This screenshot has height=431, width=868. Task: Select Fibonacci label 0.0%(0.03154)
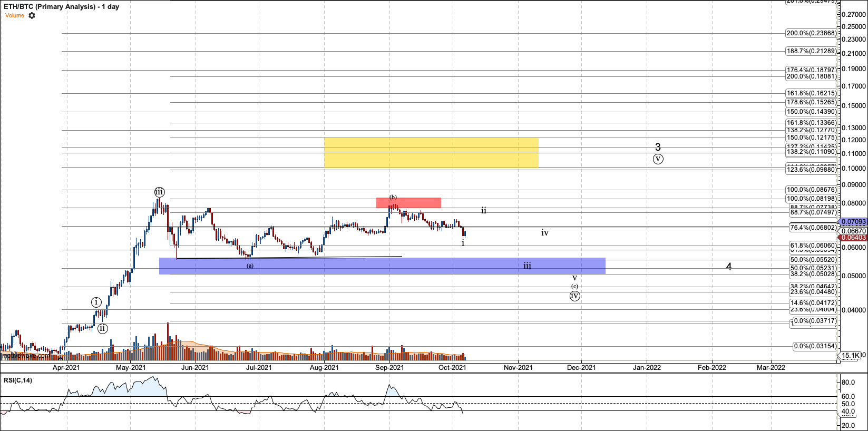pyautogui.click(x=814, y=346)
